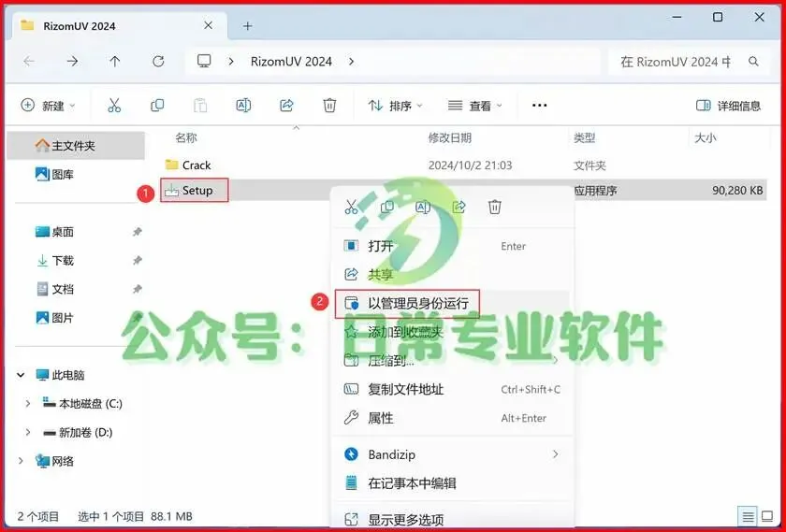Select 添加到收藏夹 menu entry
786x532 pixels.
point(453,332)
